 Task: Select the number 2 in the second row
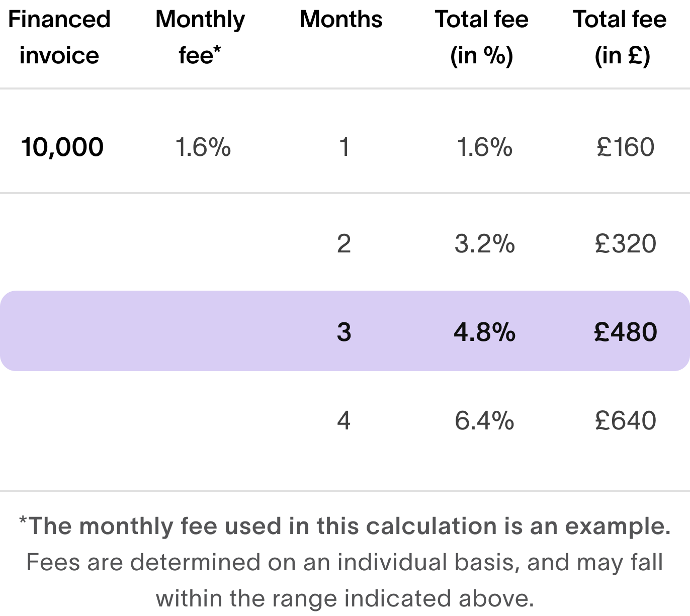344,244
